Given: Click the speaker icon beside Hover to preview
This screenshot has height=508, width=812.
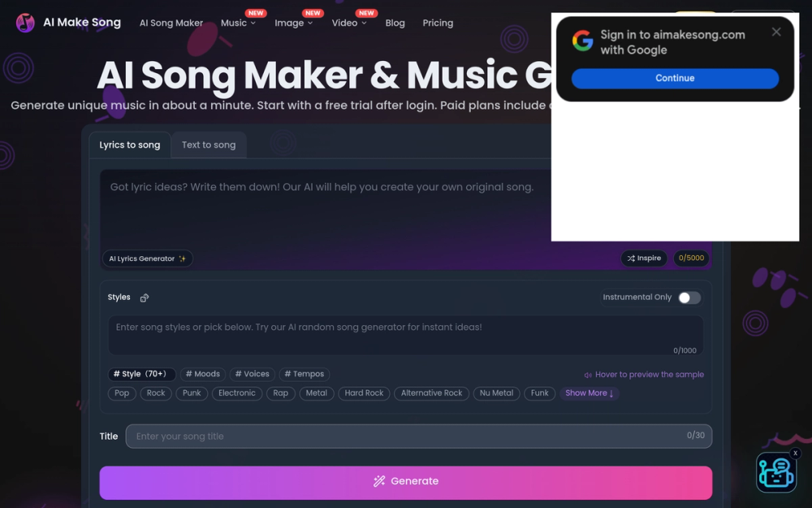Looking at the screenshot, I should 588,375.
